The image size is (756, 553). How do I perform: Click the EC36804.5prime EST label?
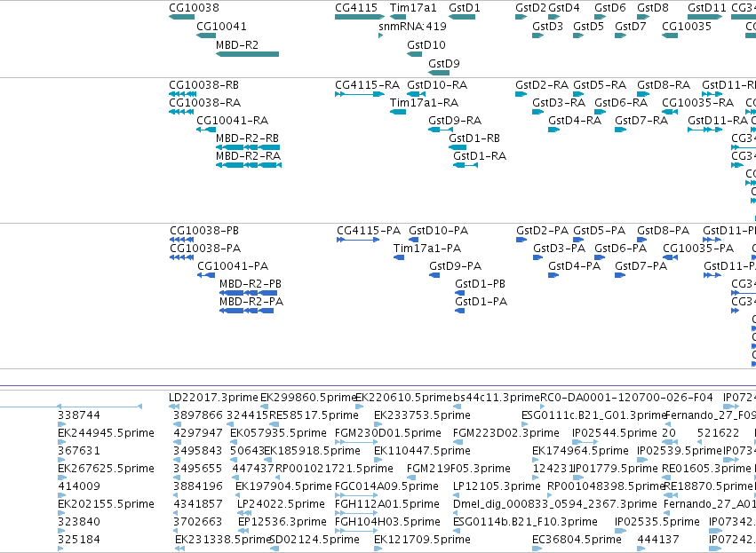pos(577,540)
